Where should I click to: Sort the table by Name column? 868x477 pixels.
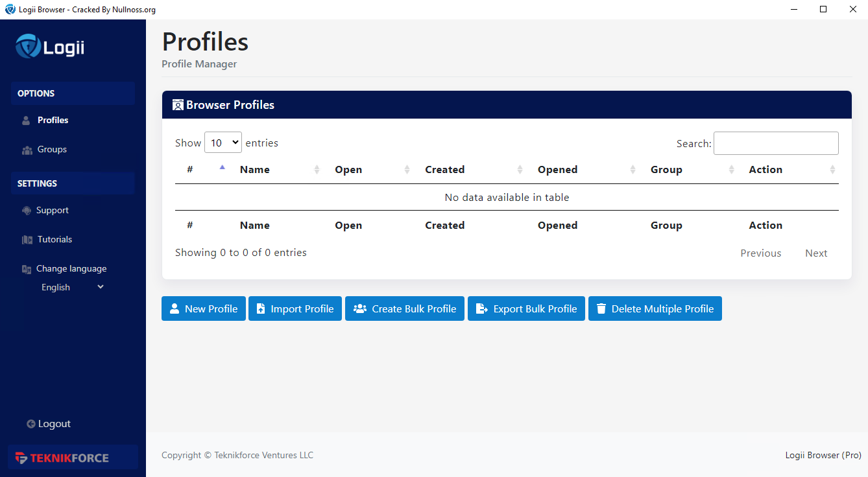coord(255,170)
